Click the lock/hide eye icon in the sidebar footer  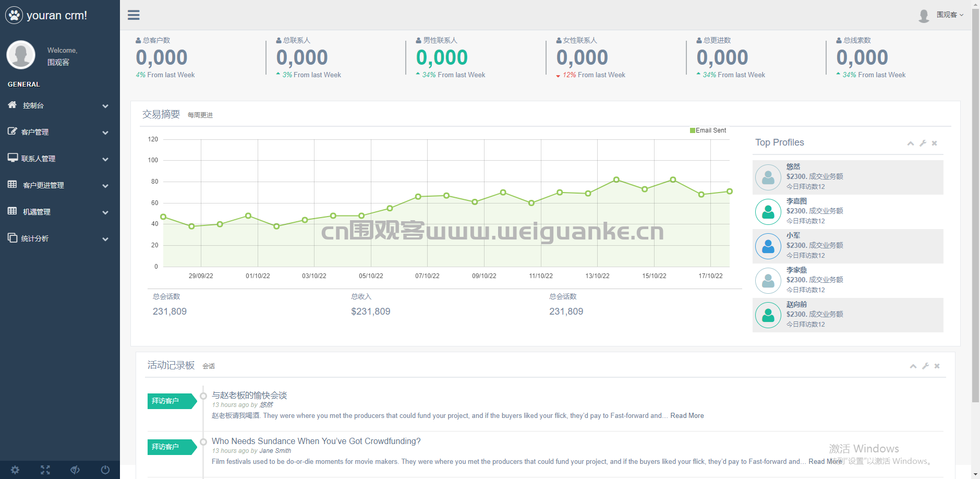pyautogui.click(x=75, y=470)
